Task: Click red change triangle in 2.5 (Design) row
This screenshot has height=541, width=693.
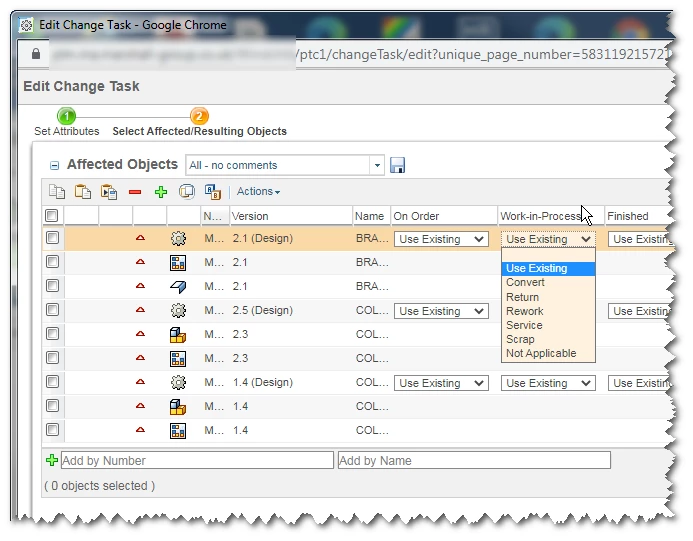Action: [x=140, y=310]
